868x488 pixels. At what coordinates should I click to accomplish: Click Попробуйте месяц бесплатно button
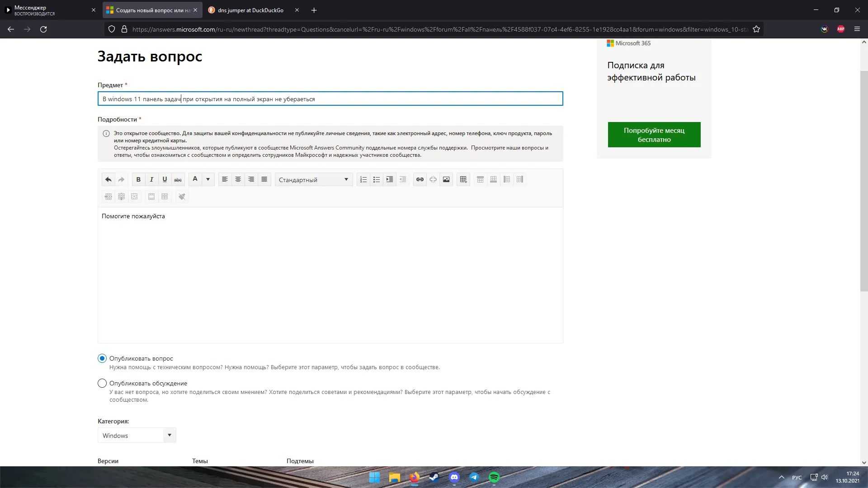[654, 135]
